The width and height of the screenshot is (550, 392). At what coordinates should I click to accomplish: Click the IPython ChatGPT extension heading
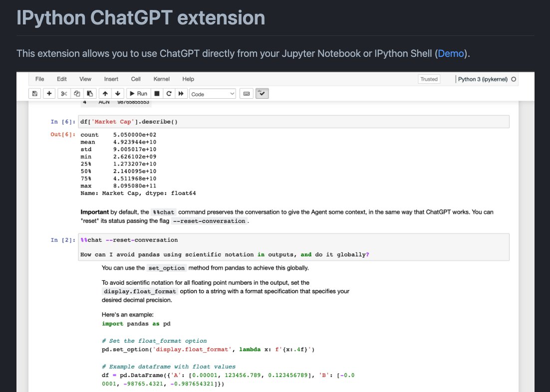[x=141, y=17]
